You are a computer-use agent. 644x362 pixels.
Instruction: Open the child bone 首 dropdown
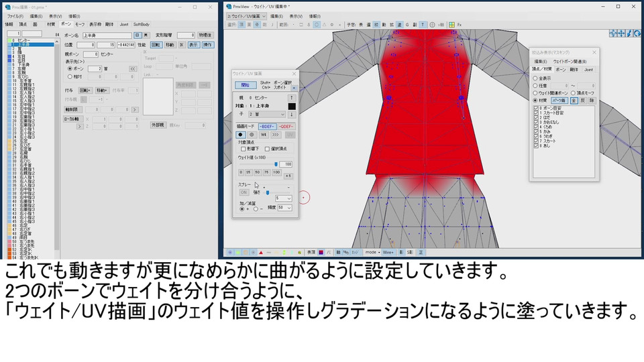(268, 115)
